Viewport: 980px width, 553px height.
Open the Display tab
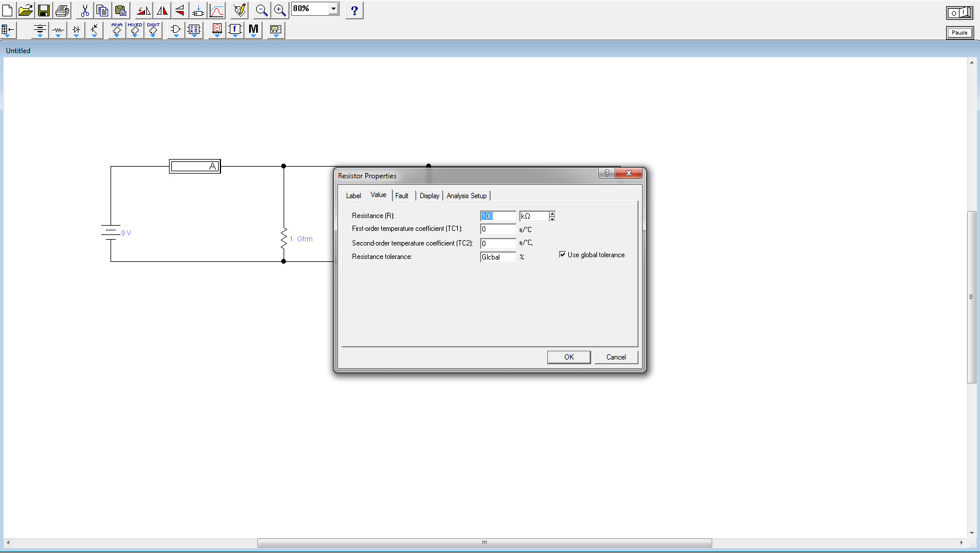[429, 196]
